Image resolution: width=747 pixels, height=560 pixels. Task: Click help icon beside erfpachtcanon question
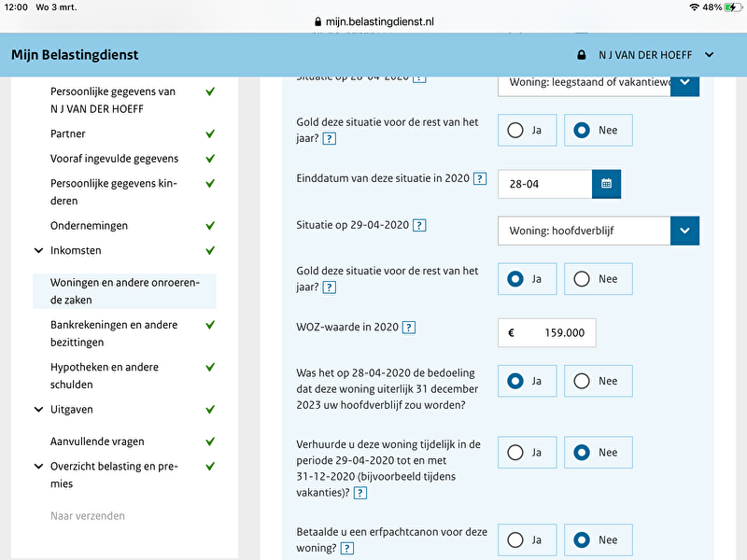[347, 549]
